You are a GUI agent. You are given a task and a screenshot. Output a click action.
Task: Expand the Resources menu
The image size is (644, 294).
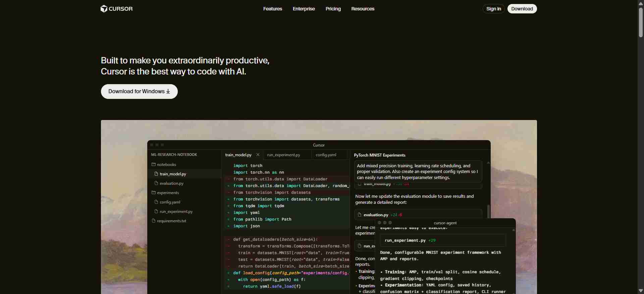click(x=363, y=9)
